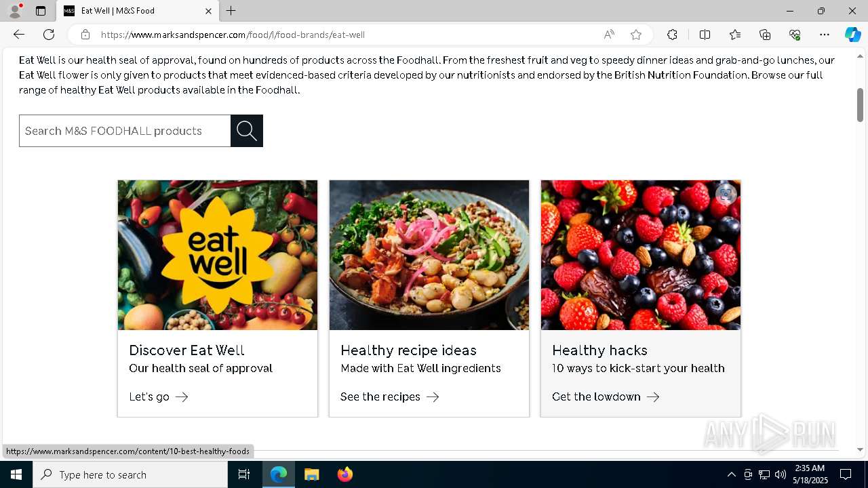Open the tab actions menu button

[x=41, y=11]
